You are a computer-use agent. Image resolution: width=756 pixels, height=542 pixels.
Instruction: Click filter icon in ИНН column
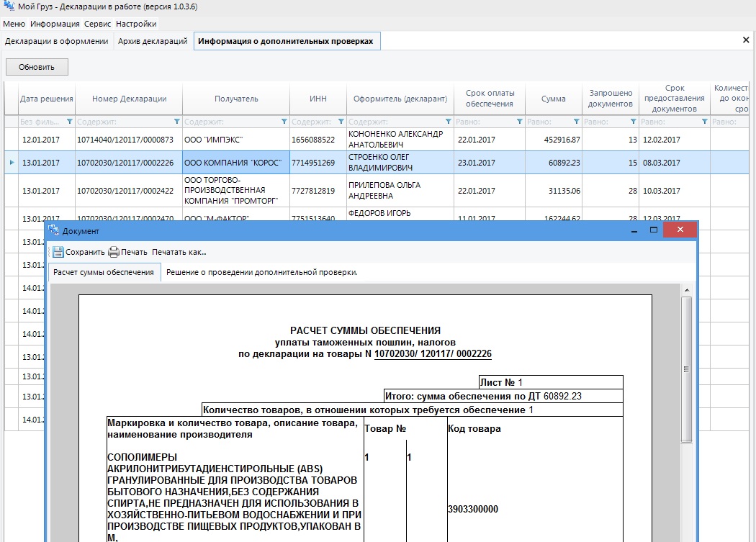[341, 122]
